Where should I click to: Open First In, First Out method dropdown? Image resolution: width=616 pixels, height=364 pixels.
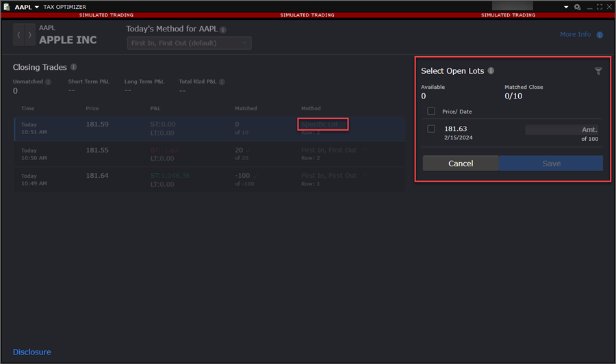(189, 43)
